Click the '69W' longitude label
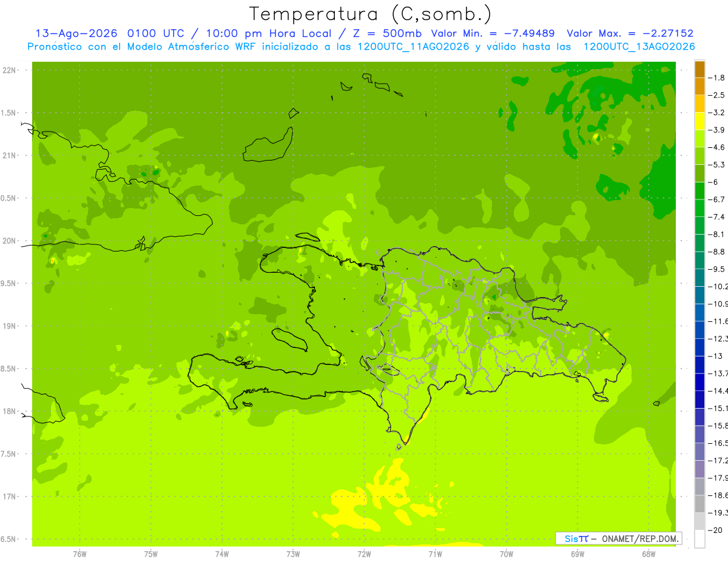Screen dimensions: 728x562 (x=578, y=554)
